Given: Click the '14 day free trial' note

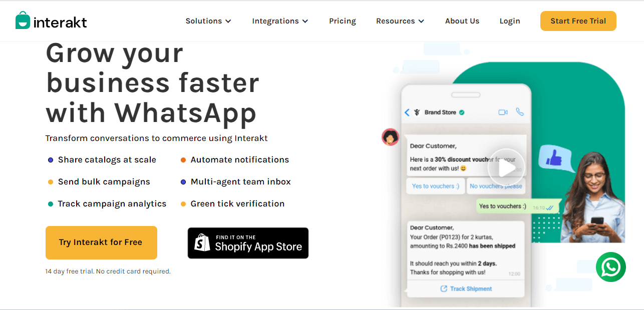Looking at the screenshot, I should tap(108, 271).
